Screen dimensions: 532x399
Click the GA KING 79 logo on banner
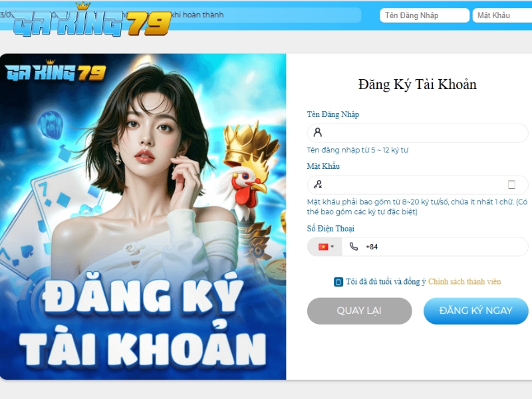pyautogui.click(x=56, y=70)
